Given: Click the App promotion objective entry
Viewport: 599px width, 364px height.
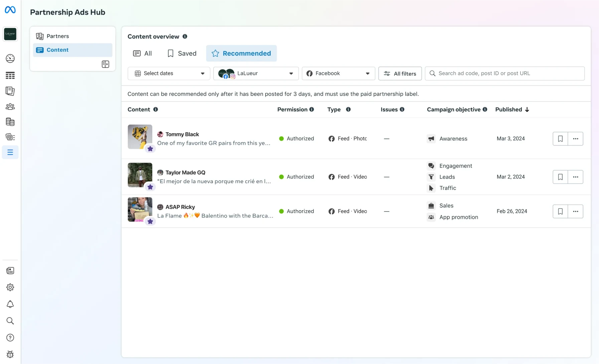Looking at the screenshot, I should 452,217.
